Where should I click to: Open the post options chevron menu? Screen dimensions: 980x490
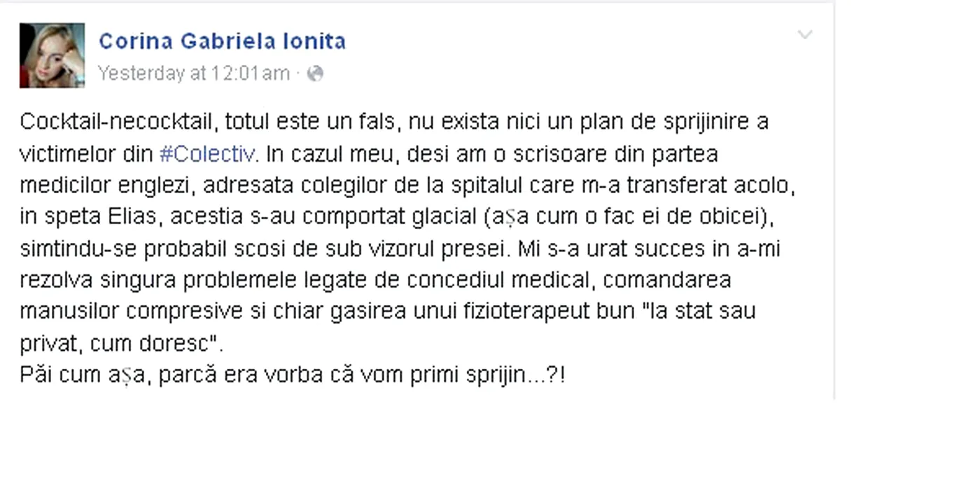point(805,34)
